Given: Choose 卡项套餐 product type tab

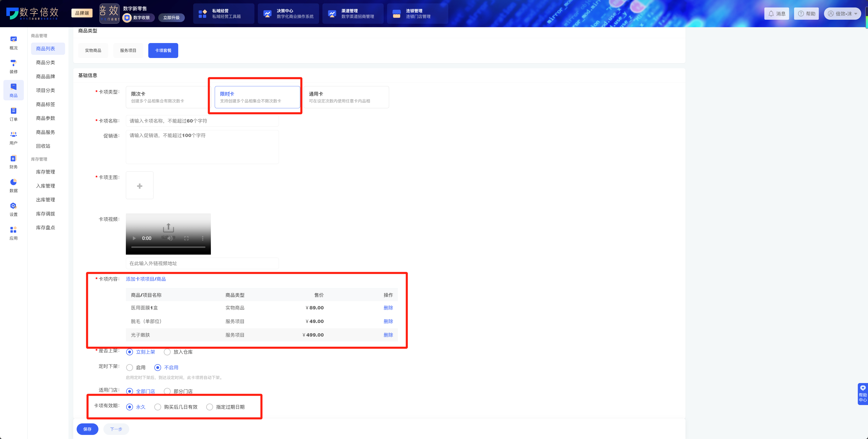Looking at the screenshot, I should click(163, 51).
